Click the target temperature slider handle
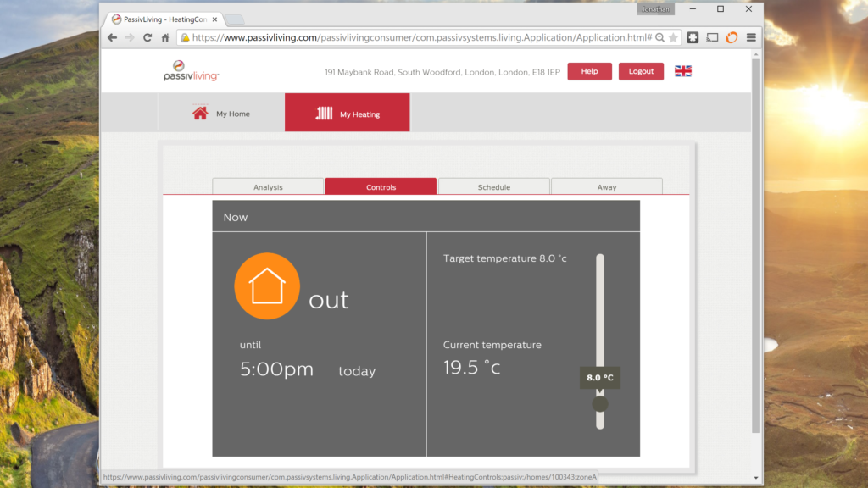 pos(599,403)
